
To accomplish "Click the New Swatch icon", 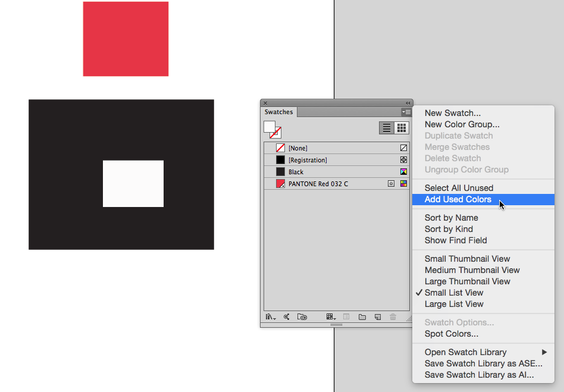I will (x=377, y=316).
